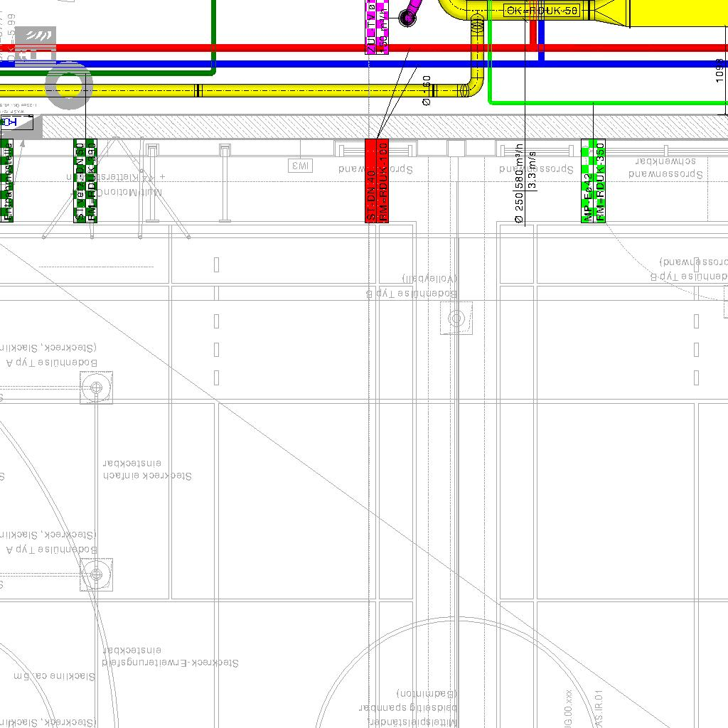Select the gray ring symbol on yellow duct

point(69,86)
